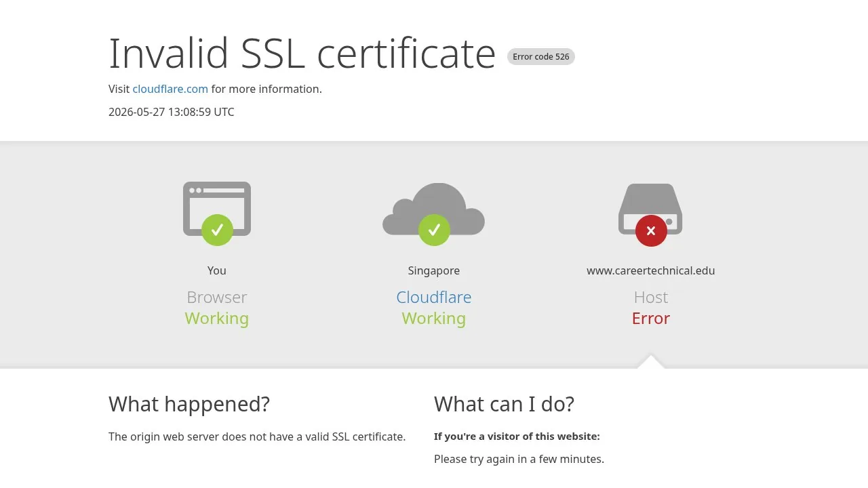
Task: Click the www.careertechnical.edu host name
Action: [x=651, y=270]
